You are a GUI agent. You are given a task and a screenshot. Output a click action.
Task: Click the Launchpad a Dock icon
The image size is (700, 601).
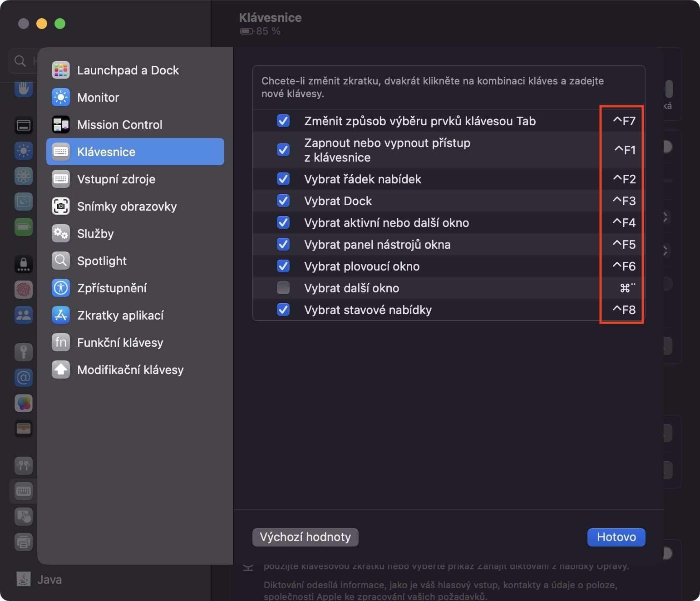click(61, 70)
